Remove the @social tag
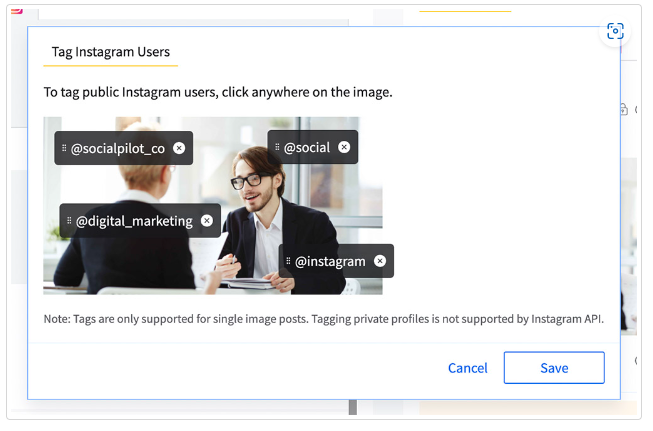Screen dimensions: 653x431 coord(344,147)
